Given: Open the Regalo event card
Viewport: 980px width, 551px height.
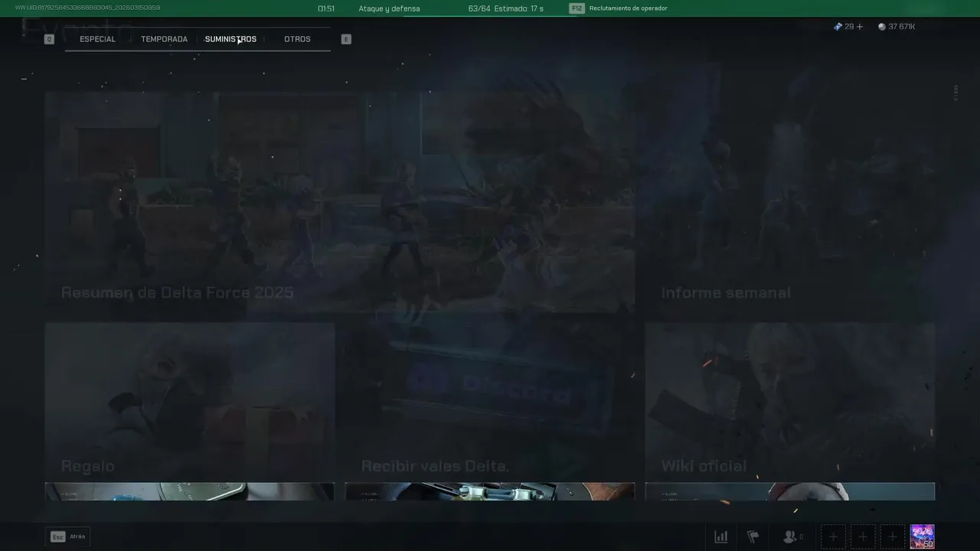Looking at the screenshot, I should [x=189, y=400].
